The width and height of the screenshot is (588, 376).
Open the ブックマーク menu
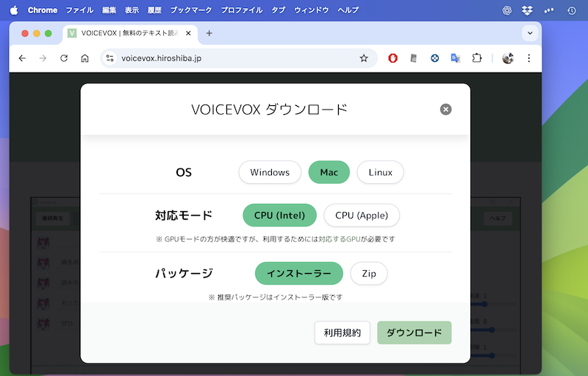pos(191,10)
